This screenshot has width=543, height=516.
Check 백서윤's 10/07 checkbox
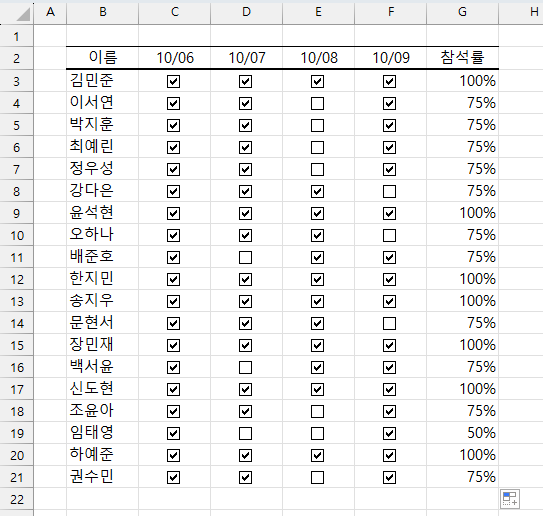click(246, 367)
